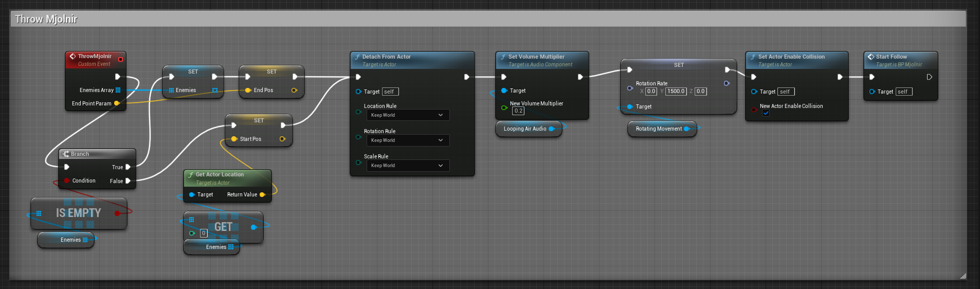Screen dimensions: 980x289
Task: Click the Looping Air Audio output pin
Action: [551, 129]
